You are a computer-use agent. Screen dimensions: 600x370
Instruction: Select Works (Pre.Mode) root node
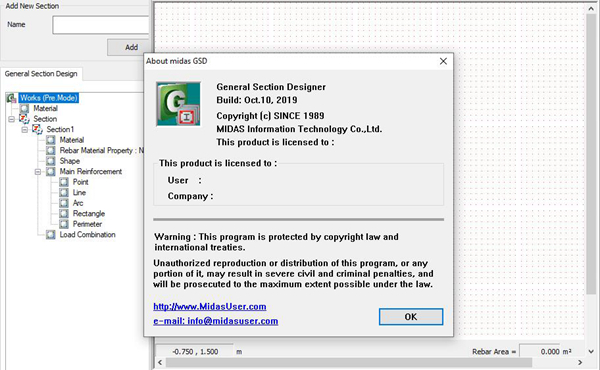pyautogui.click(x=49, y=98)
